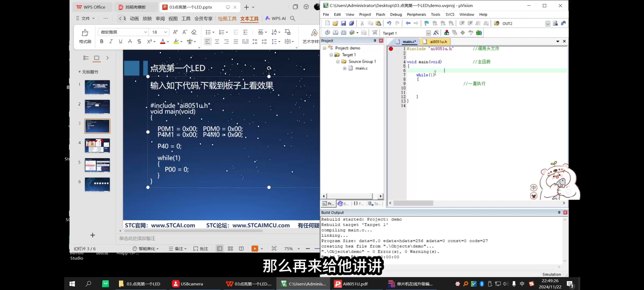
Task: Open the Target 1 selection dropdown
Action: (x=428, y=33)
